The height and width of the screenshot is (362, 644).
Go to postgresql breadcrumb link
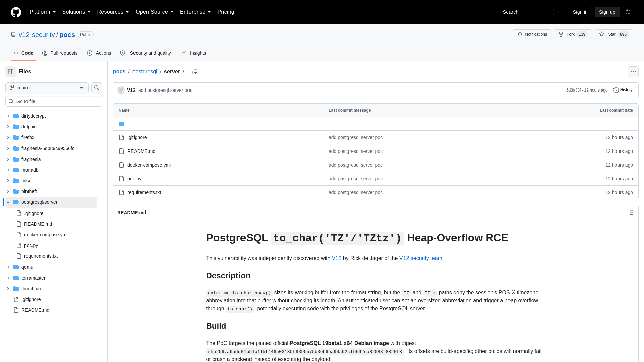tap(145, 72)
